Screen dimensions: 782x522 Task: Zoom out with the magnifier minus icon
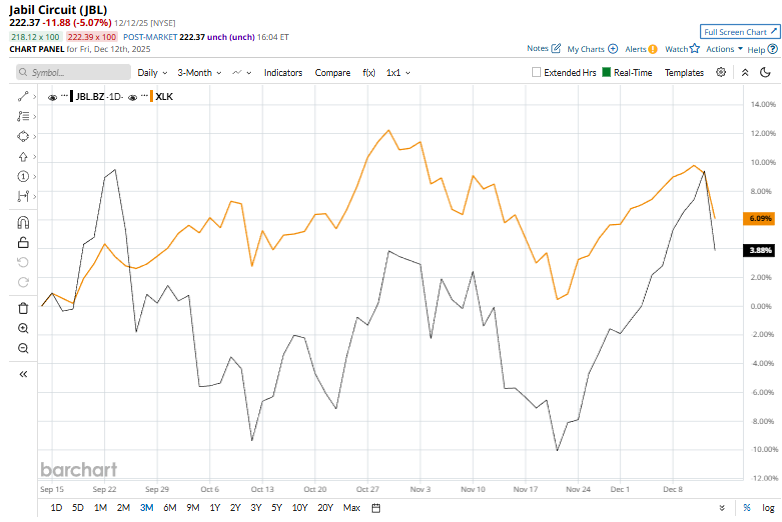(x=23, y=348)
